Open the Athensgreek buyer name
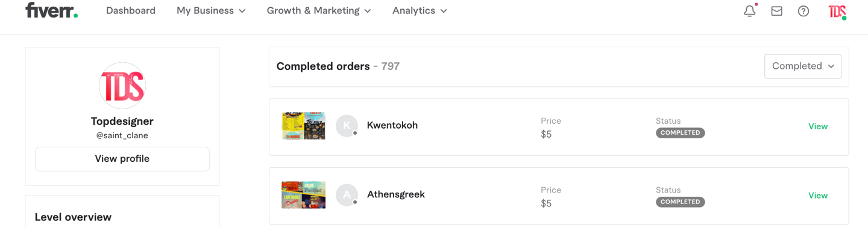The image size is (868, 227). (396, 194)
